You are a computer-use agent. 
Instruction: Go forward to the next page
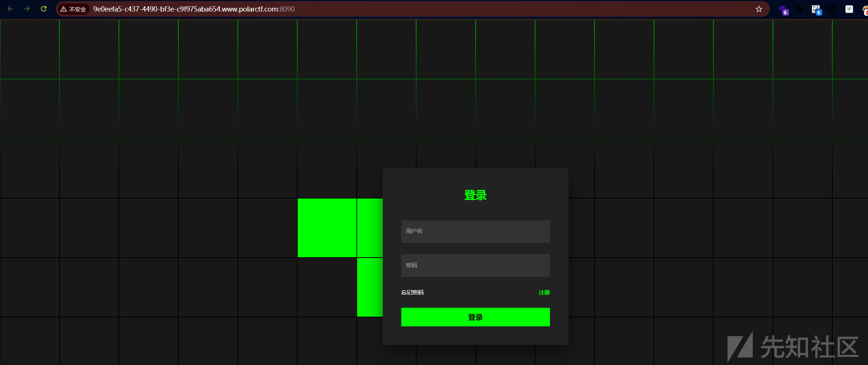click(x=27, y=9)
